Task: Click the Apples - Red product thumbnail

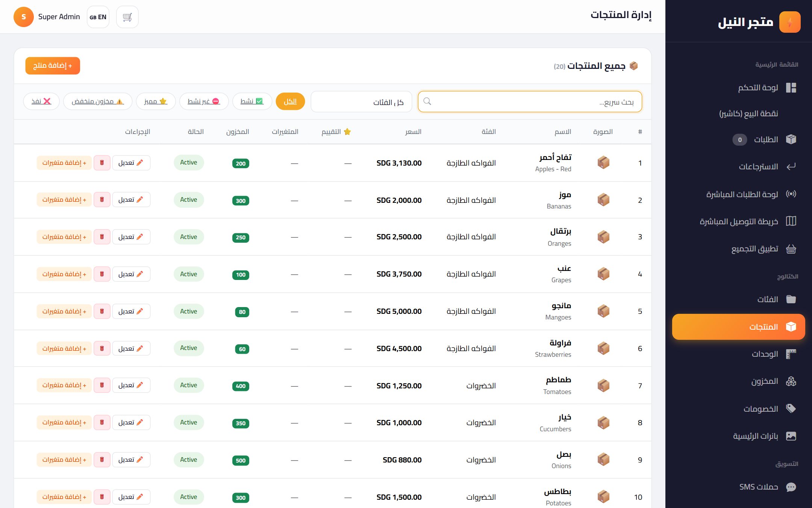Action: (x=603, y=163)
